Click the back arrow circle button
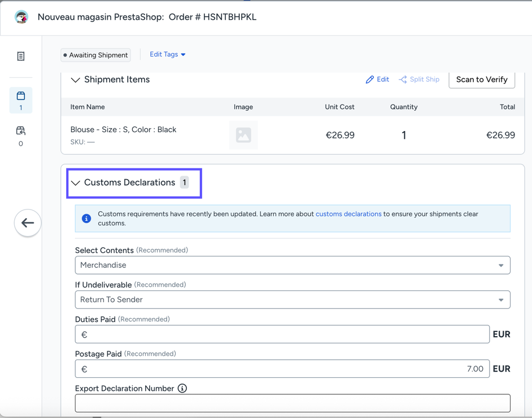Image resolution: width=532 pixels, height=418 pixels. coord(28,223)
